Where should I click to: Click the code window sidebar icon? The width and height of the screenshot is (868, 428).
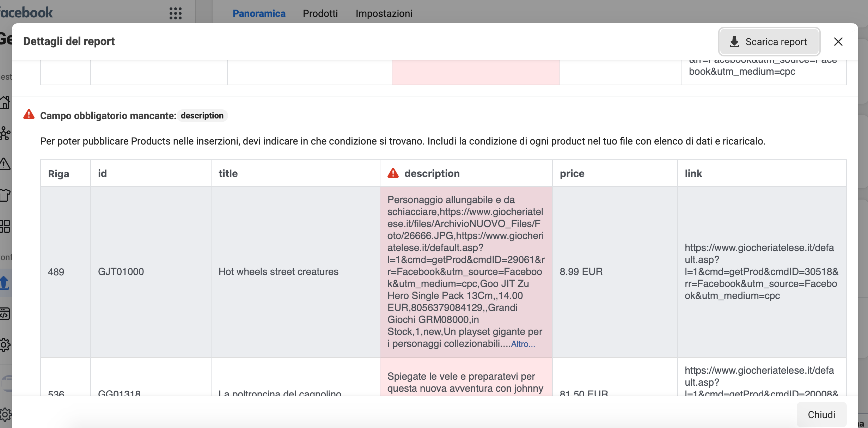point(5,313)
